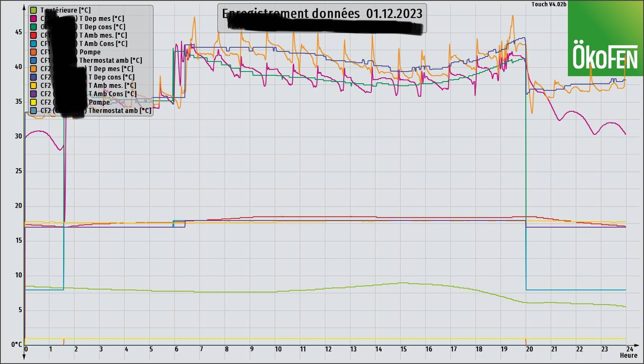Image resolution: width=644 pixels, height=364 pixels.
Task: Click the 40 label on the temperature axis
Action: [18, 67]
